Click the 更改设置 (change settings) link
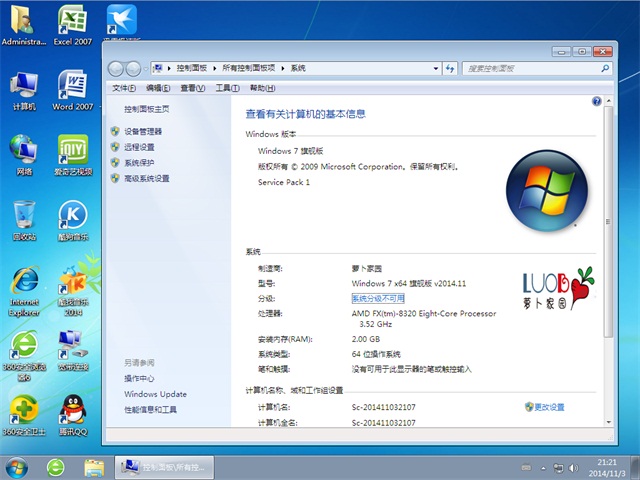The height and width of the screenshot is (480, 640). (x=549, y=407)
